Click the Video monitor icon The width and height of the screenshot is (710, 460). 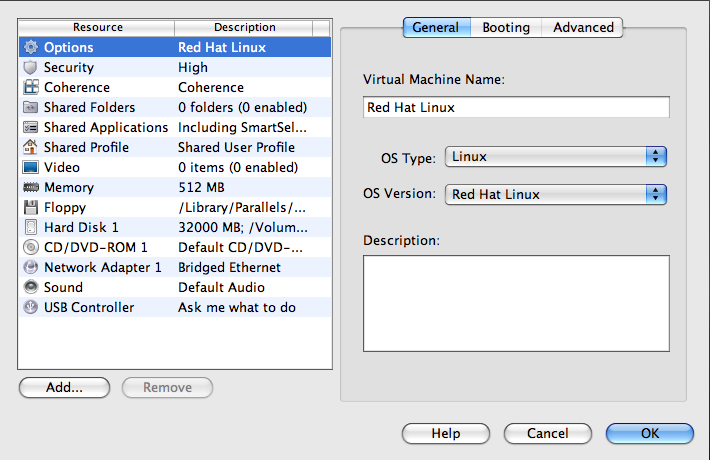point(30,167)
